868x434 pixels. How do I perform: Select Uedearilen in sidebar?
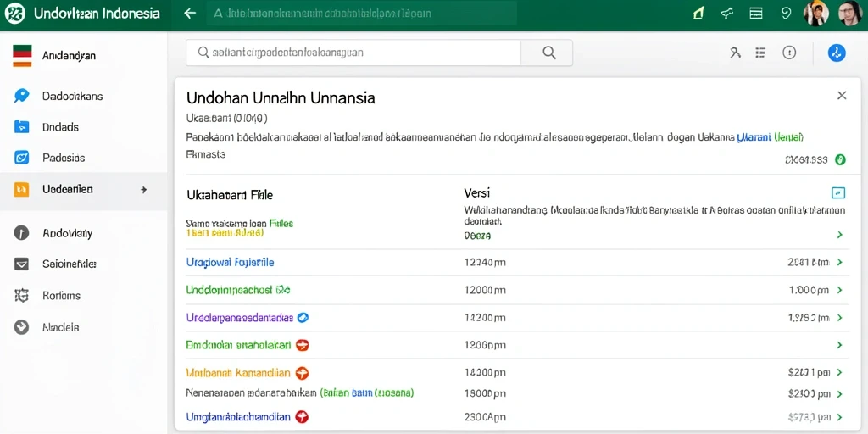83,189
